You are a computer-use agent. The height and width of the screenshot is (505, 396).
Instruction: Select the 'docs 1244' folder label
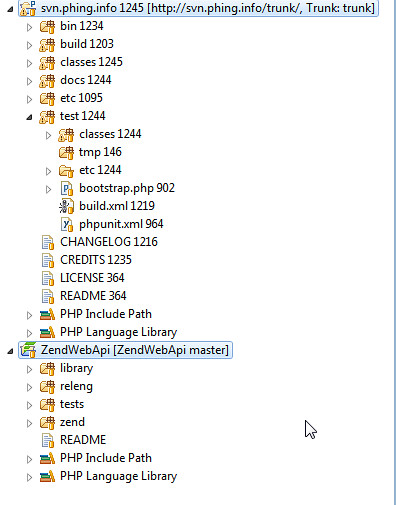(x=86, y=80)
